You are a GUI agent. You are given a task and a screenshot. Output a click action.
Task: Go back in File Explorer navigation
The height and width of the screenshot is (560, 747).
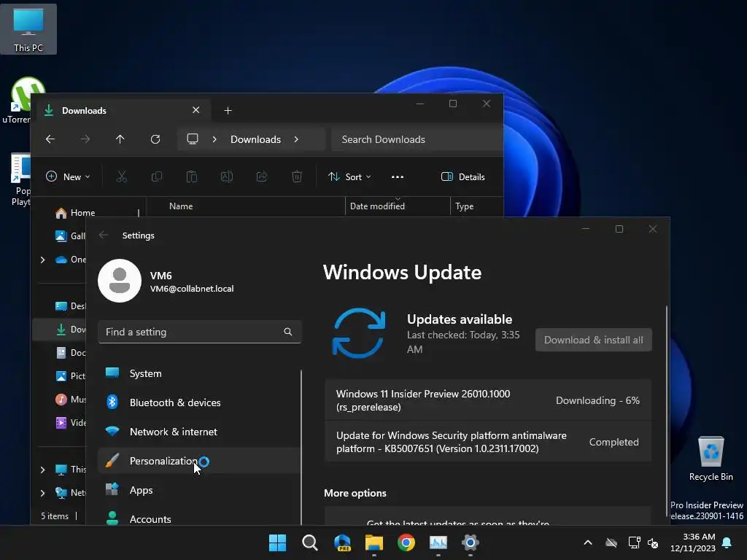(x=50, y=139)
